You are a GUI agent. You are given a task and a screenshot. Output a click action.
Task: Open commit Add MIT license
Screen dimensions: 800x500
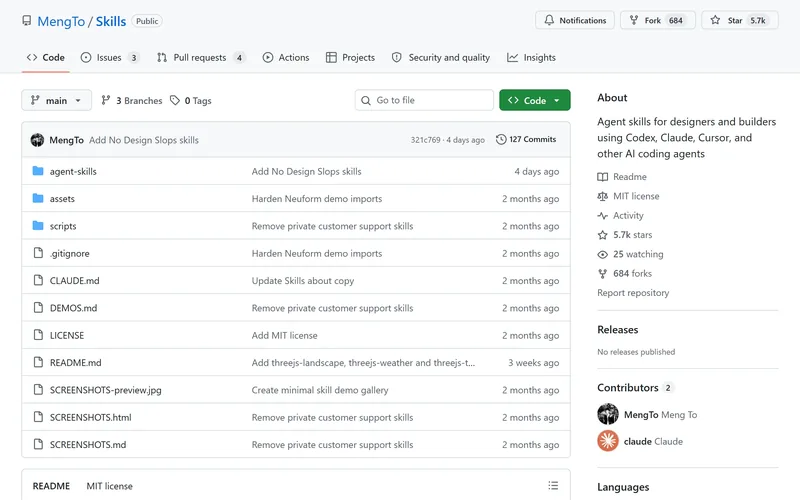tap(284, 335)
